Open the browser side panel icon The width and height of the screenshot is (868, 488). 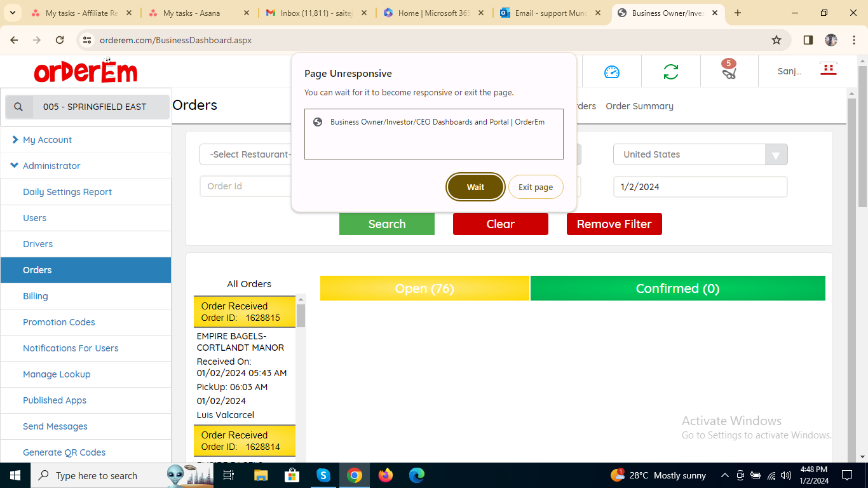click(808, 40)
